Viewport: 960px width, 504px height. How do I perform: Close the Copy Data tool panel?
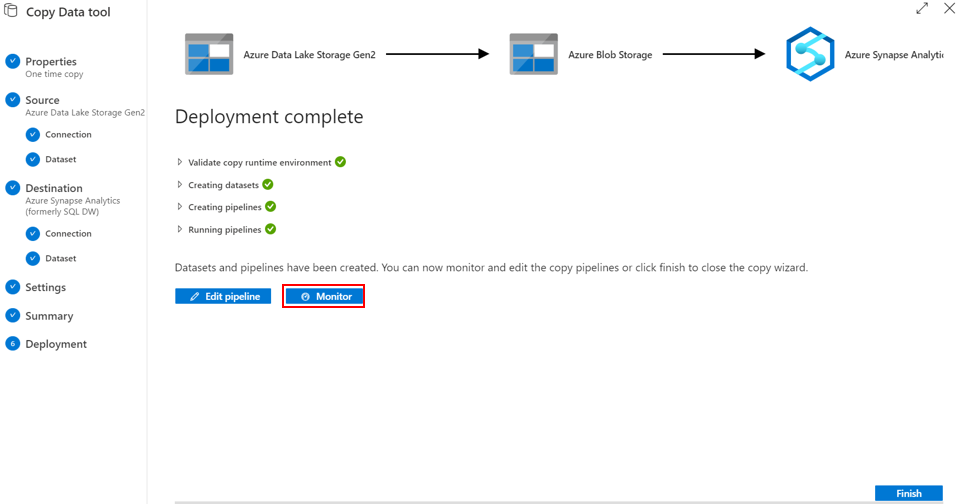[x=949, y=9]
